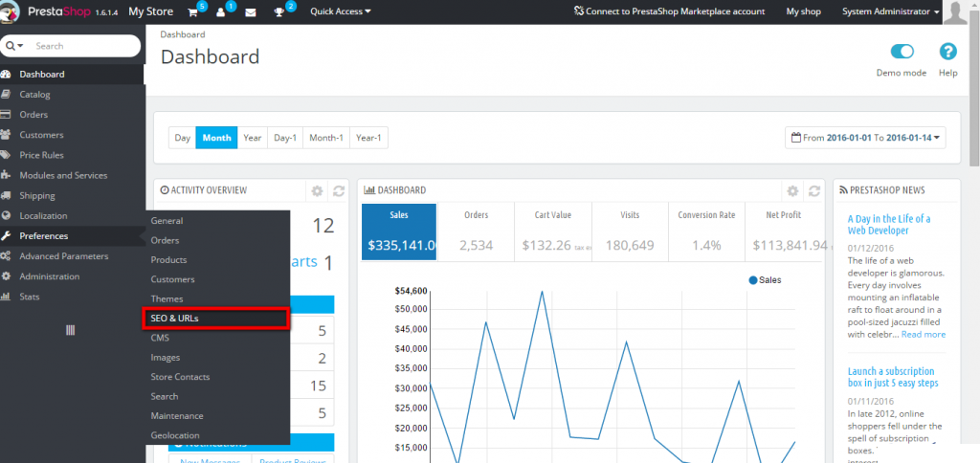Toggle the Sales legend marker in chart
This screenshot has height=463, width=980.
(753, 280)
